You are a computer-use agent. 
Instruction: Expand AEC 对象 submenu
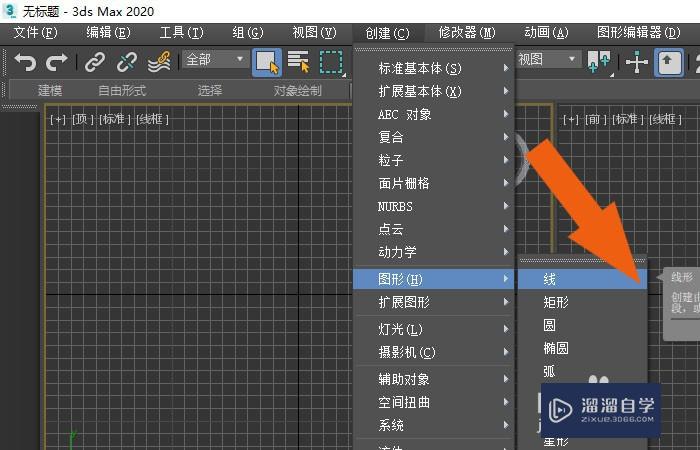coord(433,114)
